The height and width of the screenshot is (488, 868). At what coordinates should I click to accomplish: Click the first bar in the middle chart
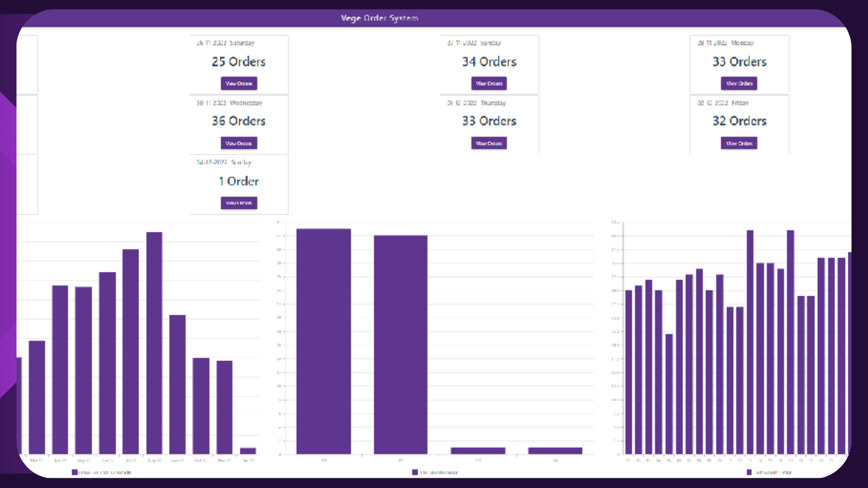coord(323,341)
